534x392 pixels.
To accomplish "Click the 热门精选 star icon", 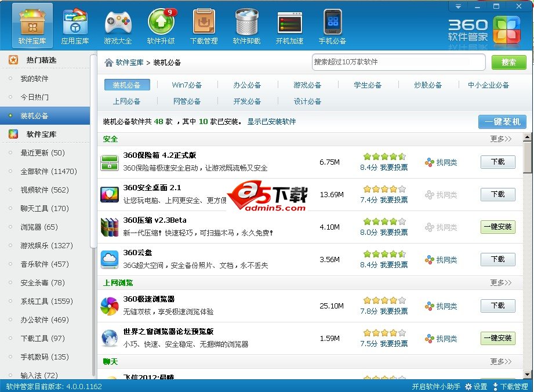I will (x=13, y=60).
